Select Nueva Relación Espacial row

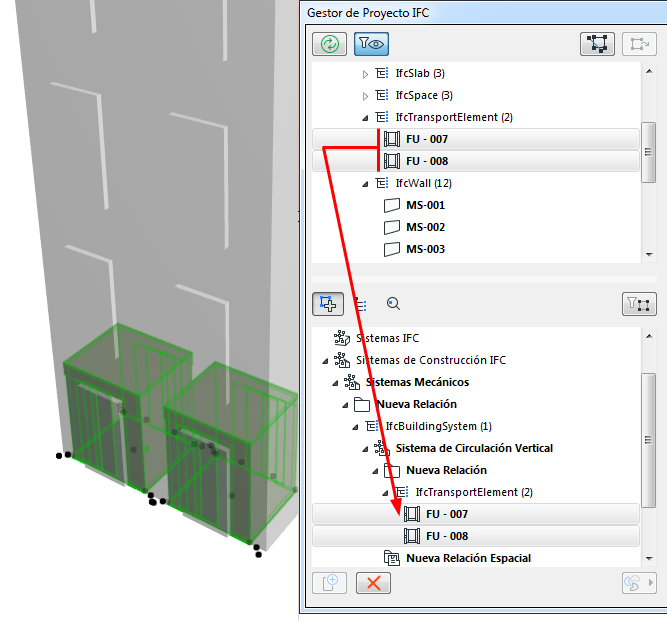[x=468, y=558]
